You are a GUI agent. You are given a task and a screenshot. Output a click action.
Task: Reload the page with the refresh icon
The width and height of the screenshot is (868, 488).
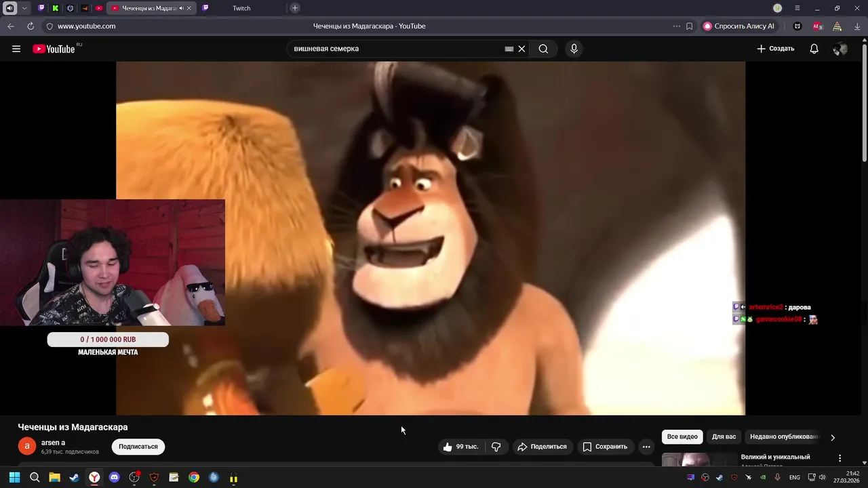(31, 26)
